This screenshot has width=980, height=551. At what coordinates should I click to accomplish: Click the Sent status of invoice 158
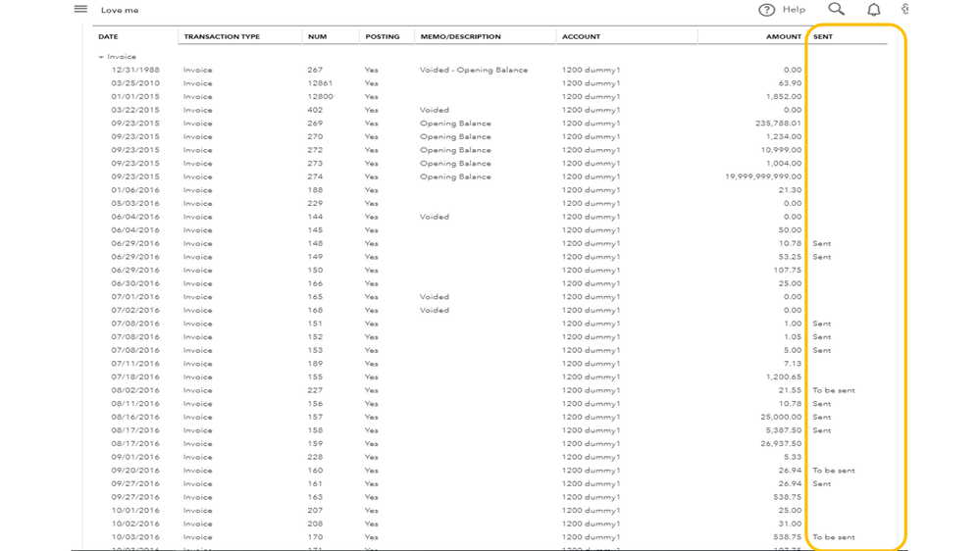(822, 430)
